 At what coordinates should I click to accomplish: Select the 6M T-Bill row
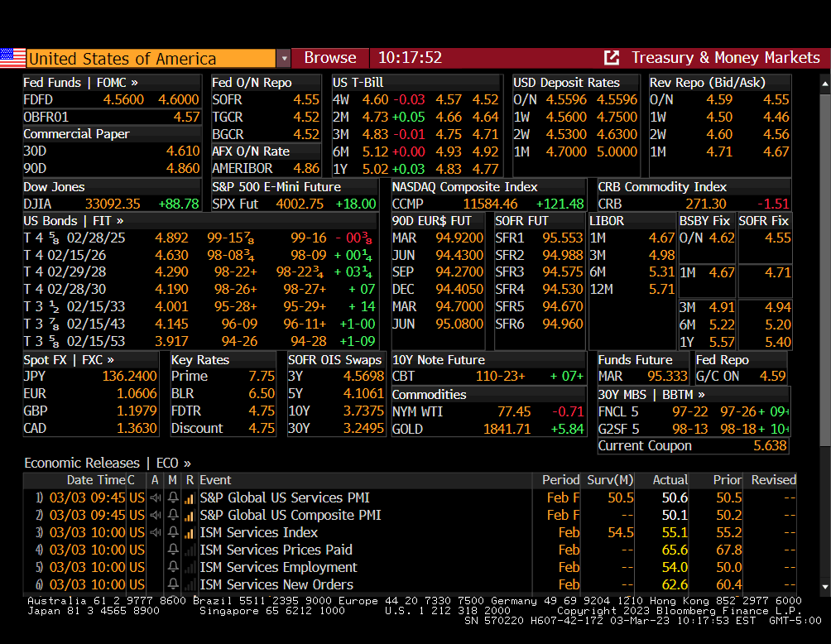click(415, 151)
